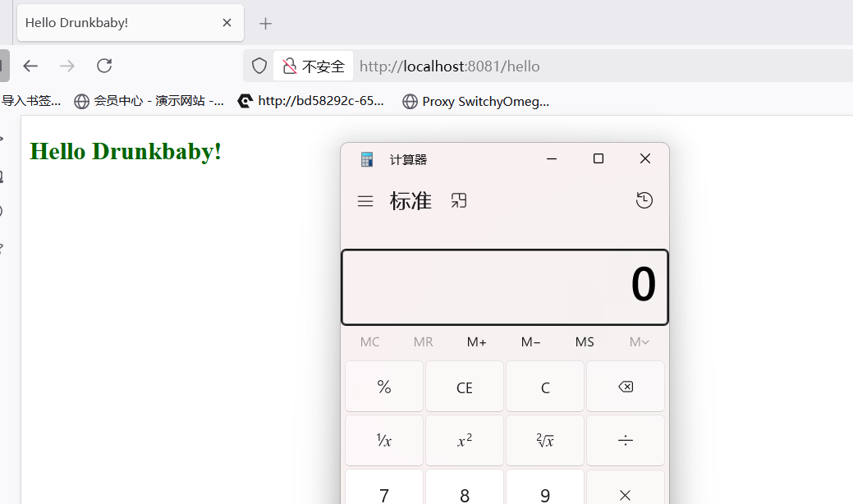The image size is (853, 504).
Task: Open the calculator history panel
Action: point(644,200)
